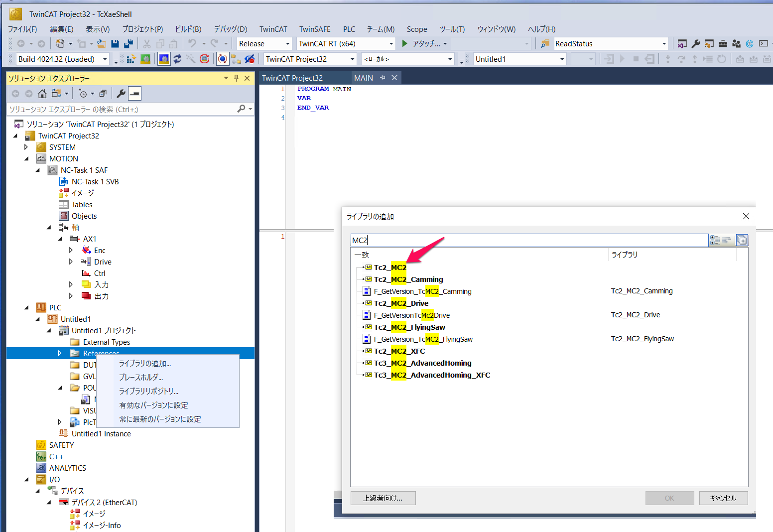Click the キャンセル button in dialog
This screenshot has height=532, width=773.
coord(723,498)
